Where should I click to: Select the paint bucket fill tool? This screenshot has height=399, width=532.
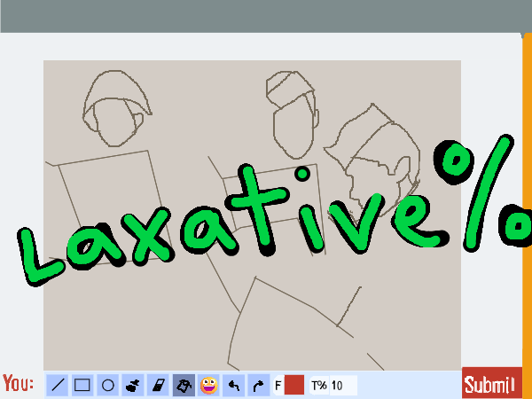(184, 385)
